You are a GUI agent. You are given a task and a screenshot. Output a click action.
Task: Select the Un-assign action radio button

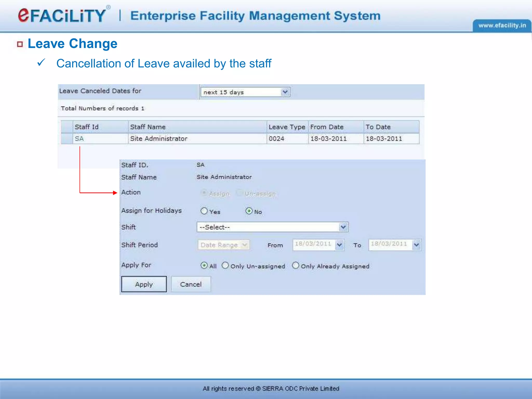(239, 193)
